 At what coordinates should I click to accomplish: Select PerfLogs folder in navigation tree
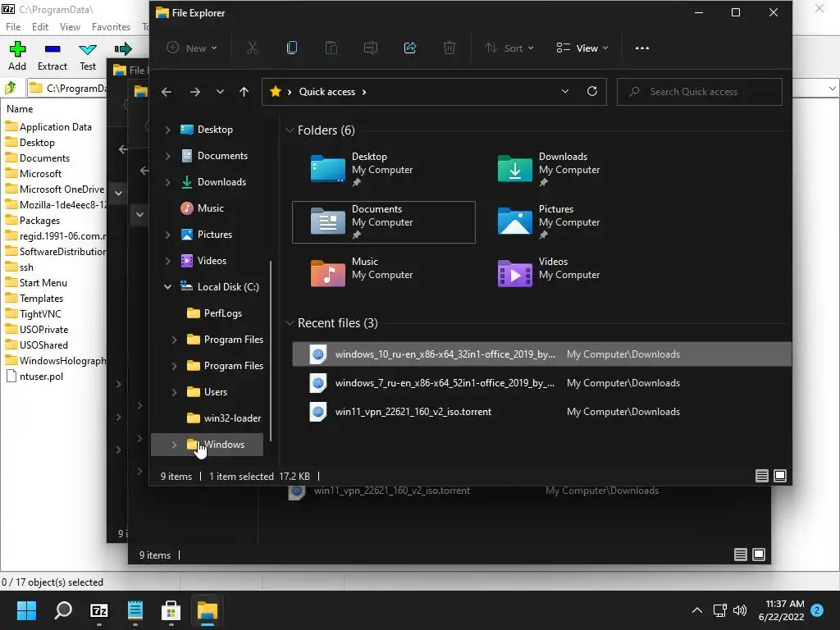(x=223, y=313)
